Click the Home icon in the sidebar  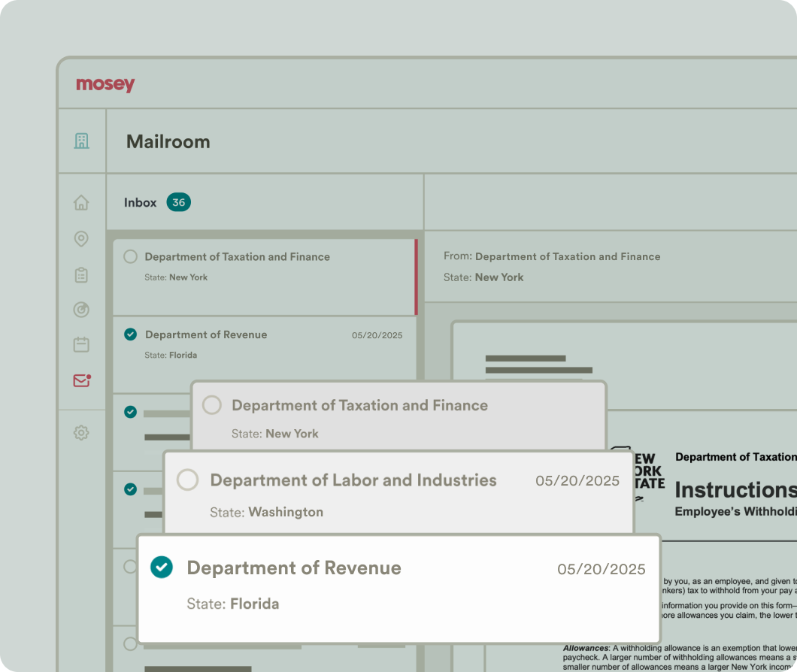coord(81,202)
